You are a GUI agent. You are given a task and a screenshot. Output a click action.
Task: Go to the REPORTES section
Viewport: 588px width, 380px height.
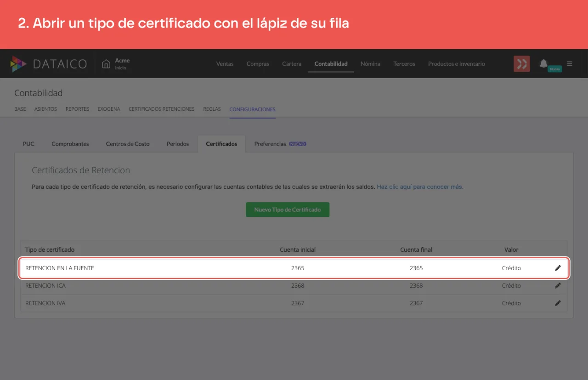[77, 109]
